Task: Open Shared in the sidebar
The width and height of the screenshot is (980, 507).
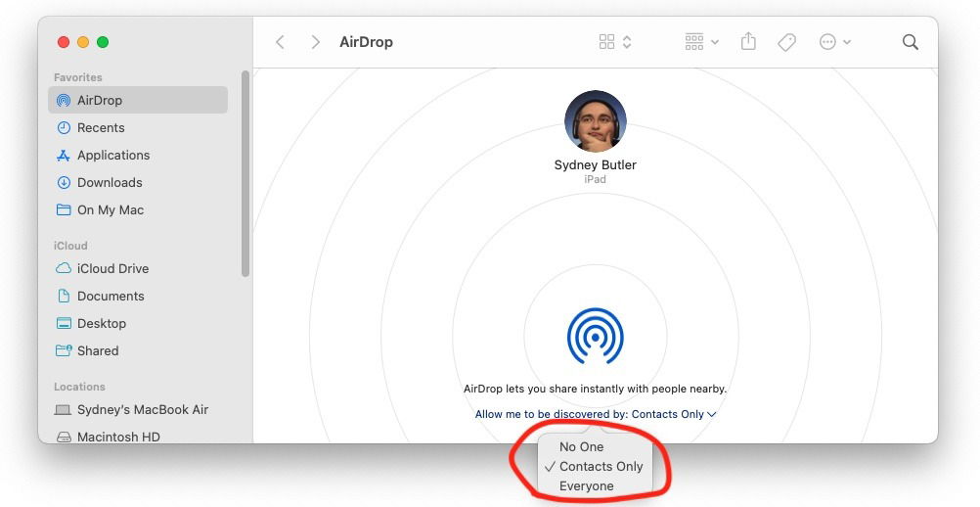Action: click(98, 350)
